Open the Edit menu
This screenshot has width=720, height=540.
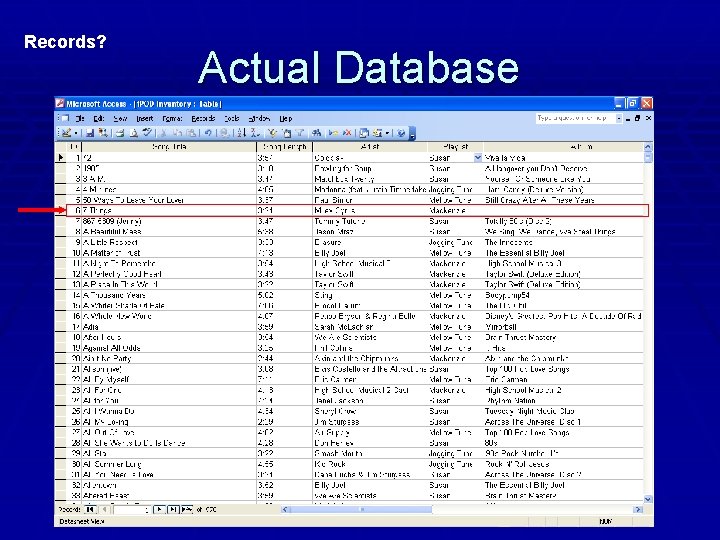coord(99,118)
